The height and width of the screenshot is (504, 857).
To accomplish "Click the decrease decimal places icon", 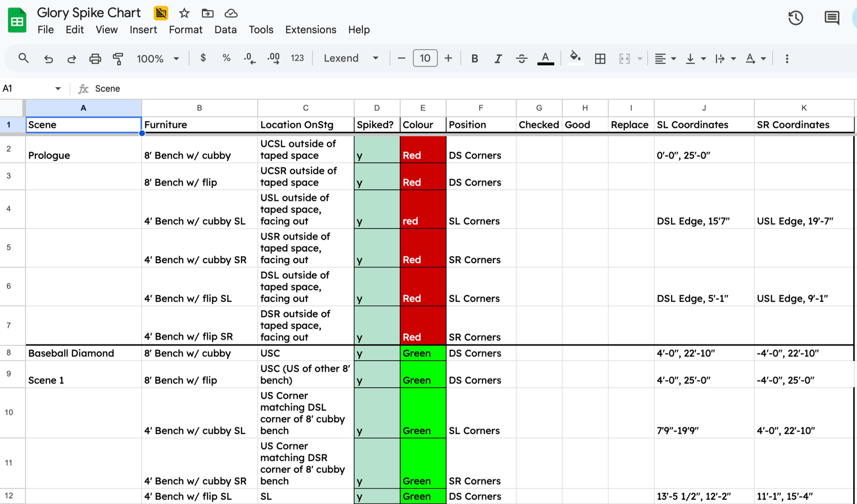I will pyautogui.click(x=249, y=58).
